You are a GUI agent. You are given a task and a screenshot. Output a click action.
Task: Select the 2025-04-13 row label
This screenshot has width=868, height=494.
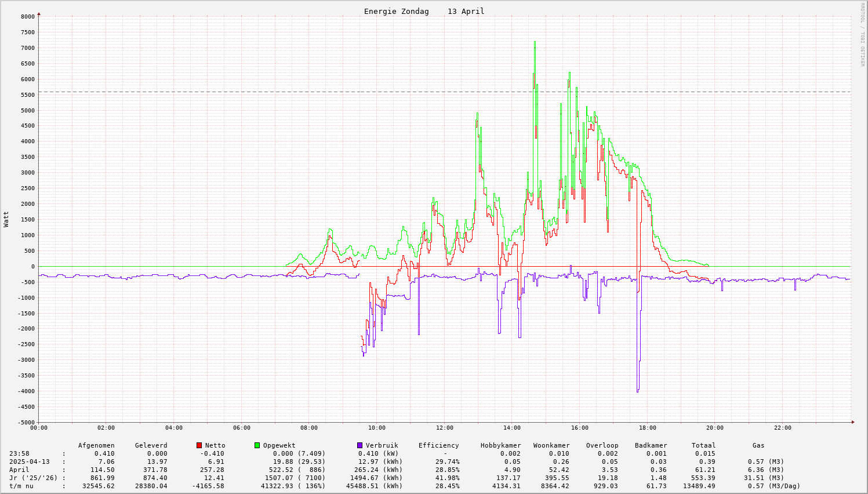pyautogui.click(x=29, y=462)
